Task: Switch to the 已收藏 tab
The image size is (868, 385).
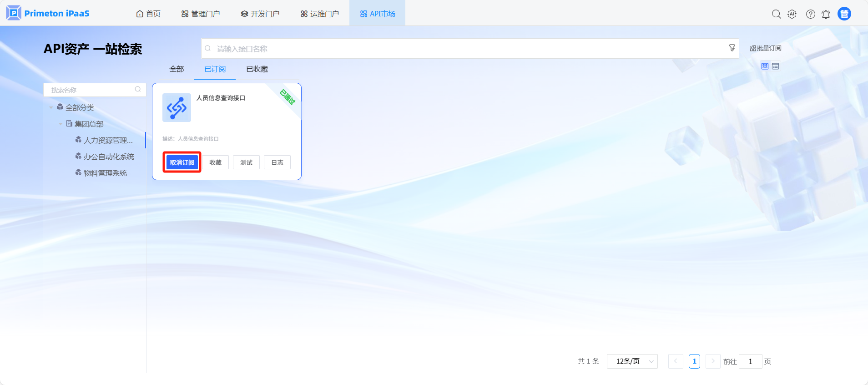Action: [x=257, y=69]
